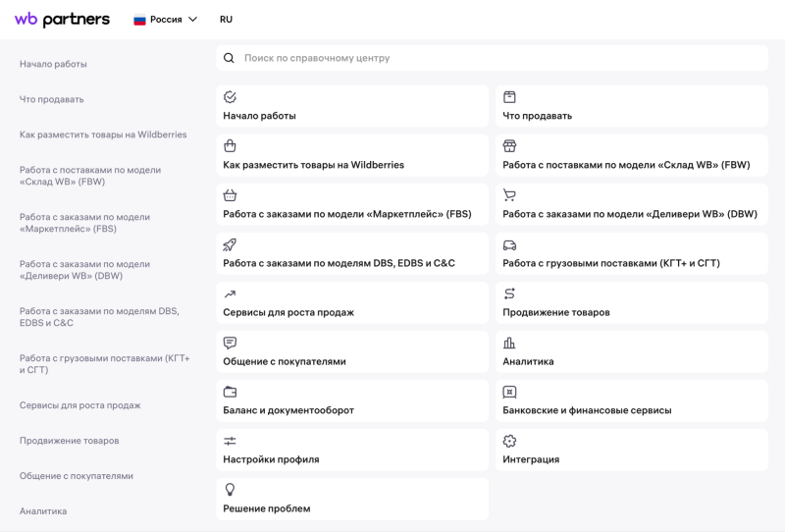
Task: Go to sidebar грузовыми поставками (КГТ+ и СГТ)
Action: 105,364
